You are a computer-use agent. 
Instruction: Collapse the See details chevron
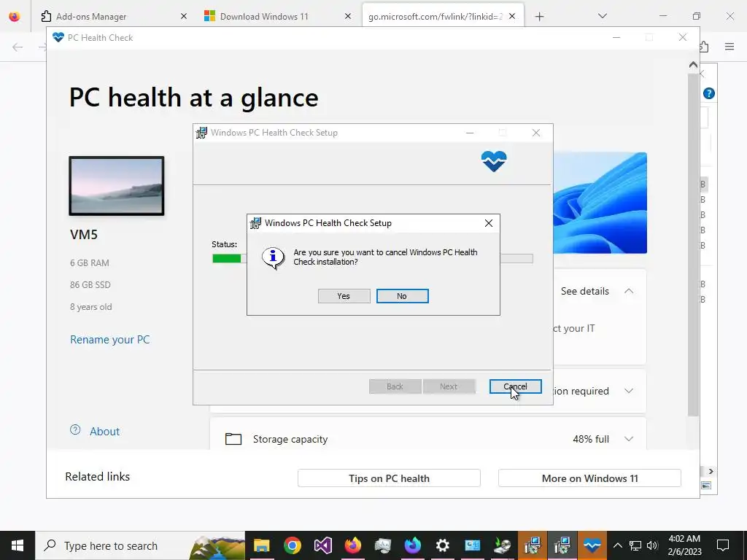click(x=629, y=291)
